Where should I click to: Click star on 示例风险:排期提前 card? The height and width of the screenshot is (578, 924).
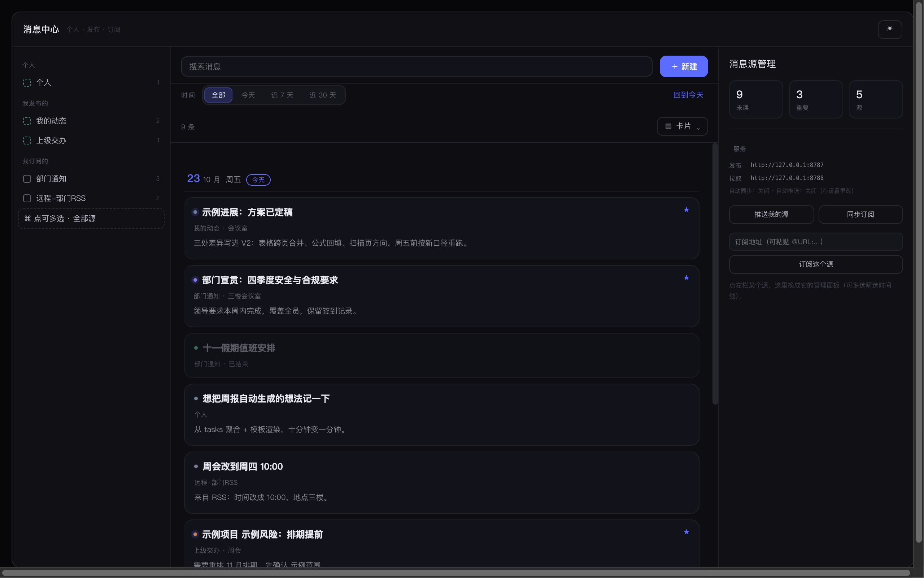pos(686,532)
